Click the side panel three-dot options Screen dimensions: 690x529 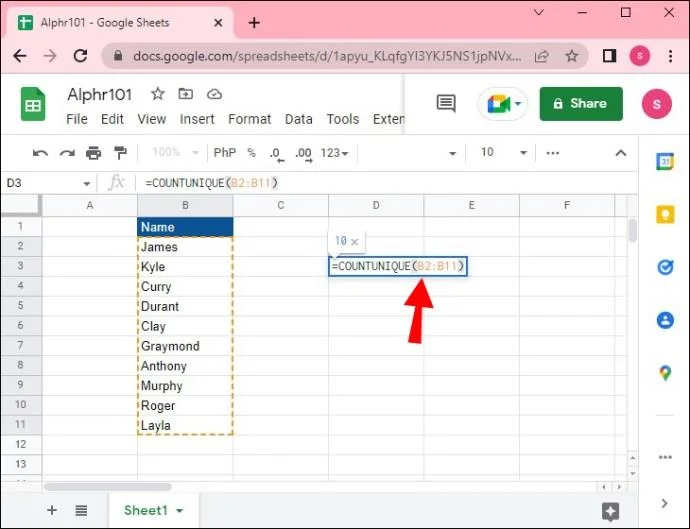(665, 457)
